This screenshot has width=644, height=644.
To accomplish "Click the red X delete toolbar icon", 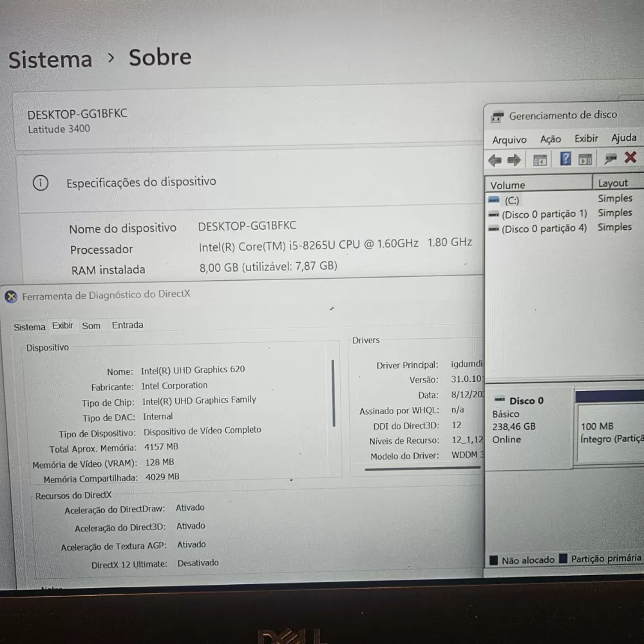I will [x=630, y=157].
